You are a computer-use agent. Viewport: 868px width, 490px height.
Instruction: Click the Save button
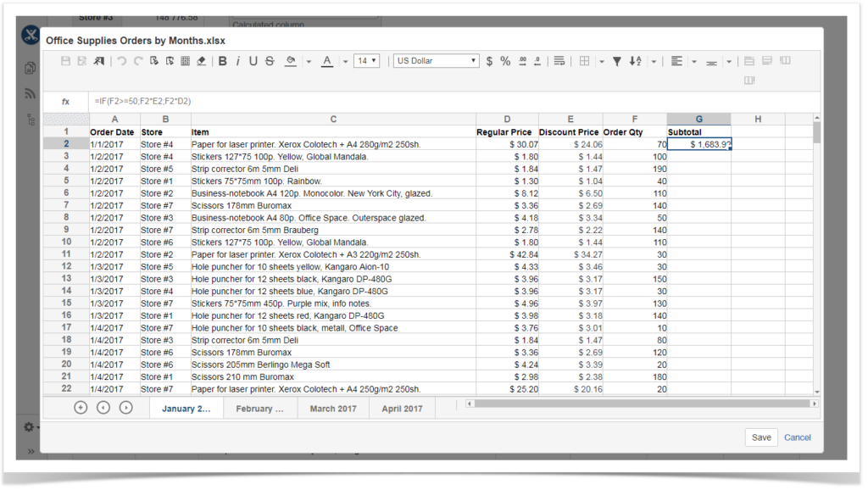pos(760,437)
